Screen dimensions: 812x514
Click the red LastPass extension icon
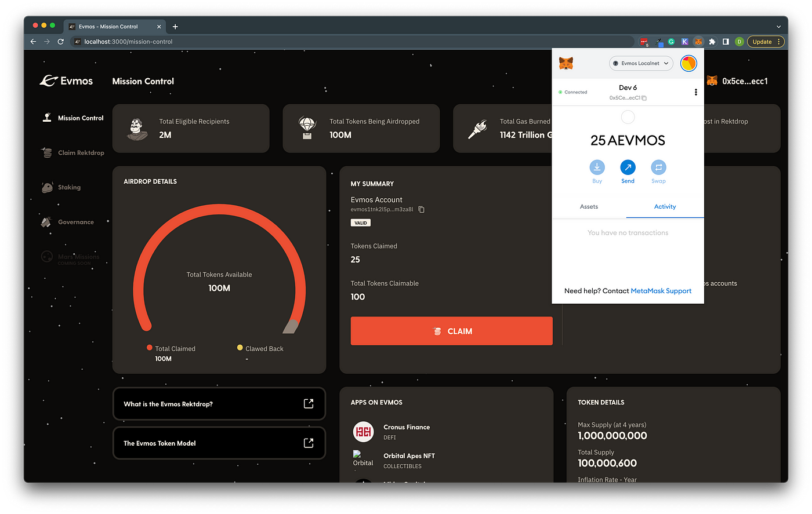644,42
